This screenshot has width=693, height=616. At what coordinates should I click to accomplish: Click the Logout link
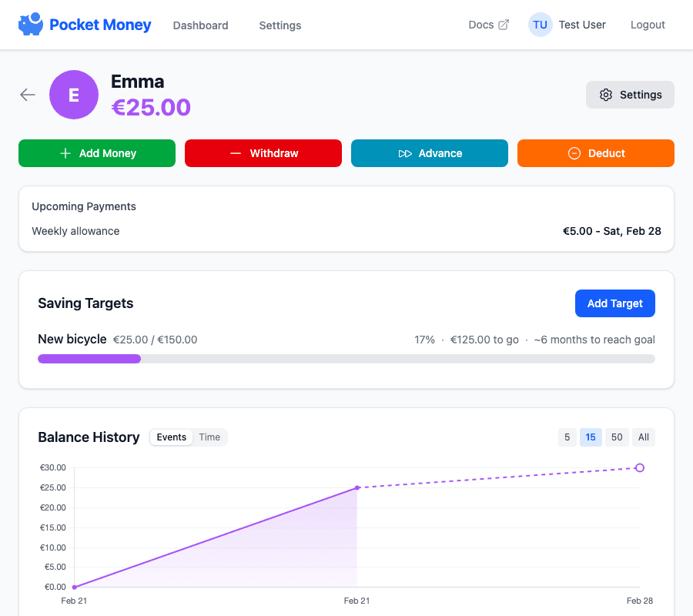coord(648,25)
